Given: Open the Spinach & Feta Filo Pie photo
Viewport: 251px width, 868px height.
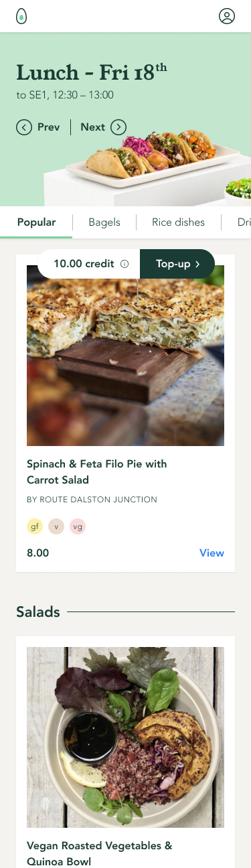Looking at the screenshot, I should pos(125,356).
